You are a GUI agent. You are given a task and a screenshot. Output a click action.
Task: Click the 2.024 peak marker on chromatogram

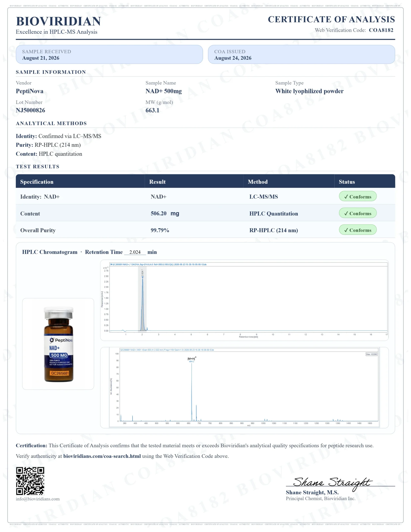point(143,274)
